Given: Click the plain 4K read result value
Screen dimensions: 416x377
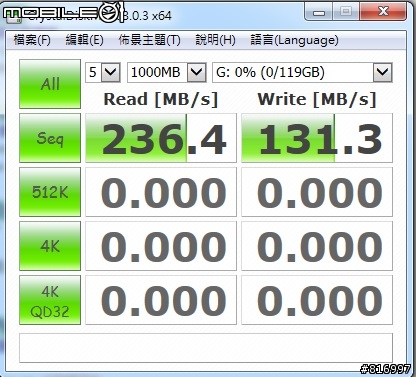Looking at the screenshot, I should pos(161,246).
